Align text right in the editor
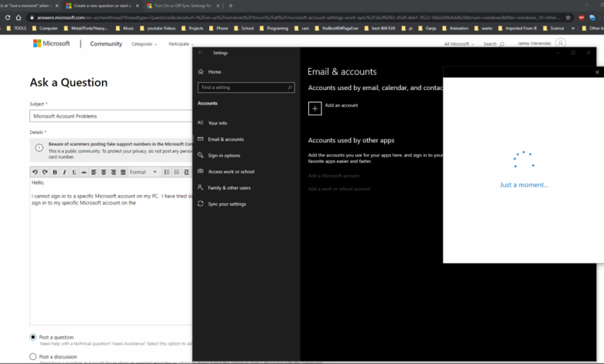This screenshot has height=364, width=604. coord(113,172)
